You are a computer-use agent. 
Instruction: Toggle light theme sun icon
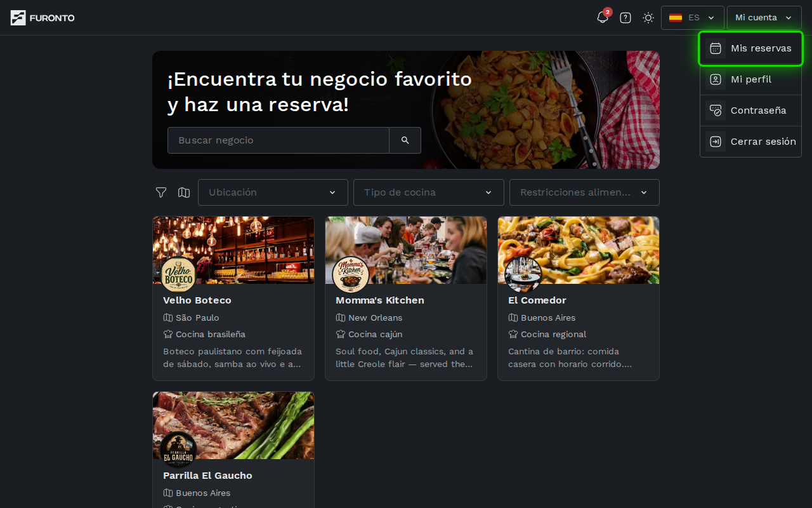point(648,18)
